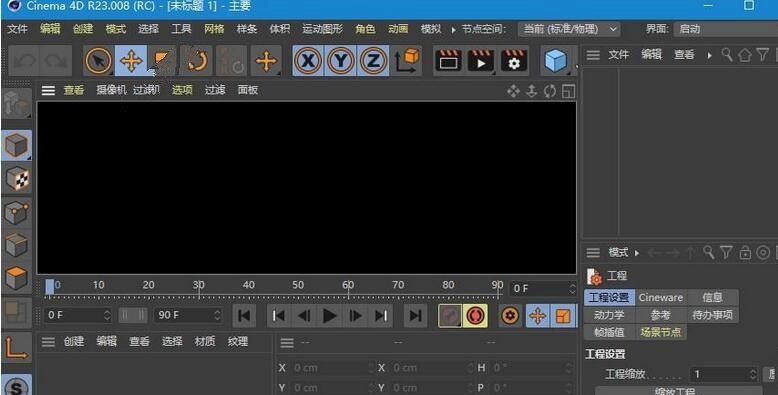Activate the Move tool in top toolbar
This screenshot has height=395, width=778.
pyautogui.click(x=131, y=61)
